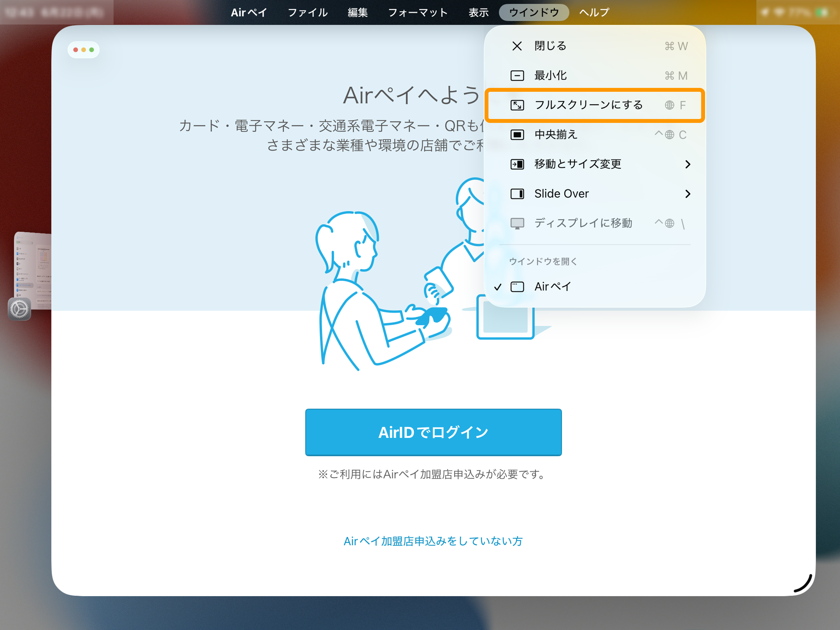
Task: Expand the Slide Over submenu chevron
Action: point(688,194)
